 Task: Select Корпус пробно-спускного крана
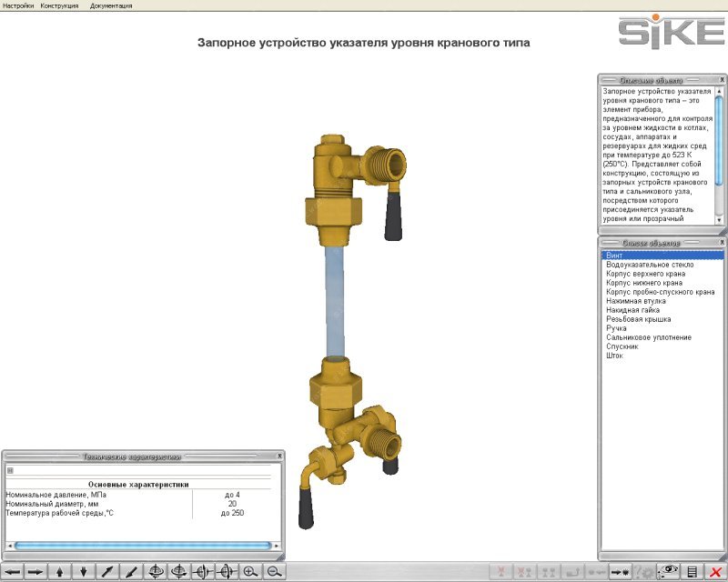point(662,292)
